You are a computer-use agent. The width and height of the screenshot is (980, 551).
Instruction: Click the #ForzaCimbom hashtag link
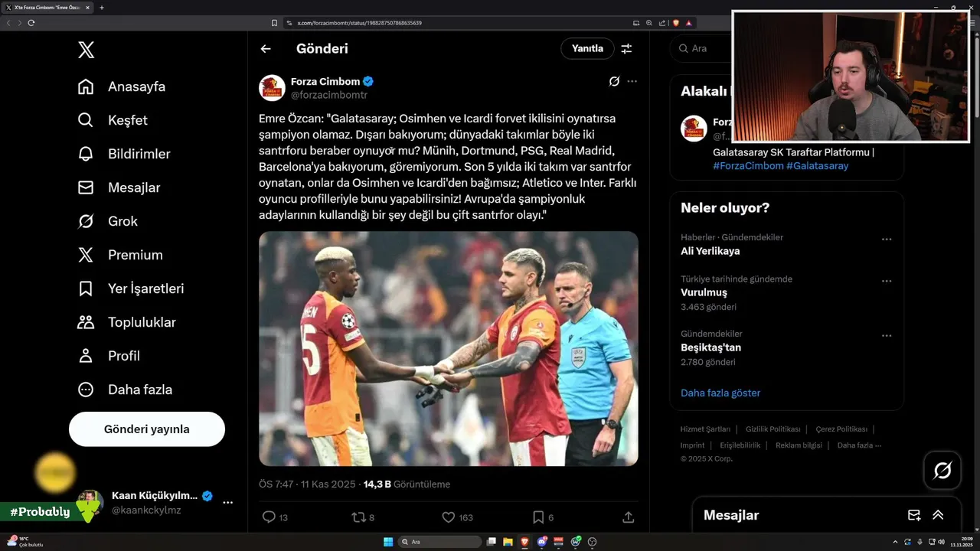pyautogui.click(x=748, y=166)
